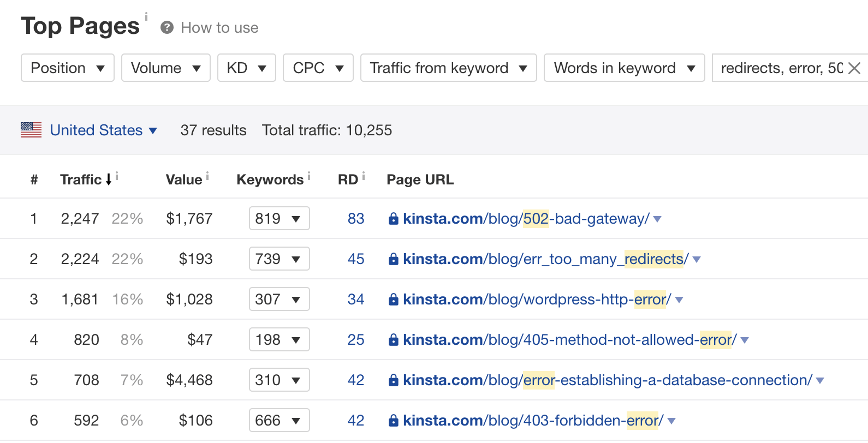Click lock icon on 502-bad-gateway row
Viewport: 868px width, 443px height.
click(x=393, y=219)
